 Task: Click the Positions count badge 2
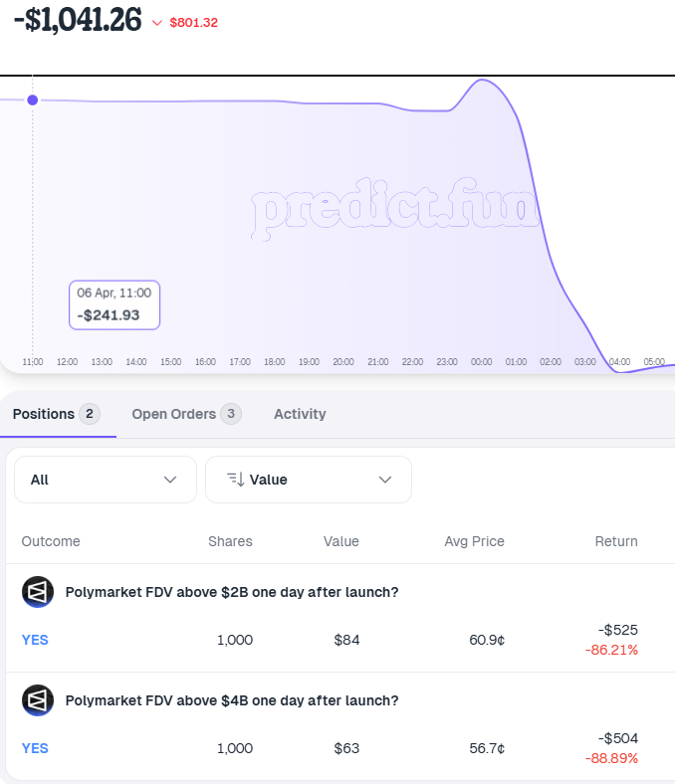[90, 414]
